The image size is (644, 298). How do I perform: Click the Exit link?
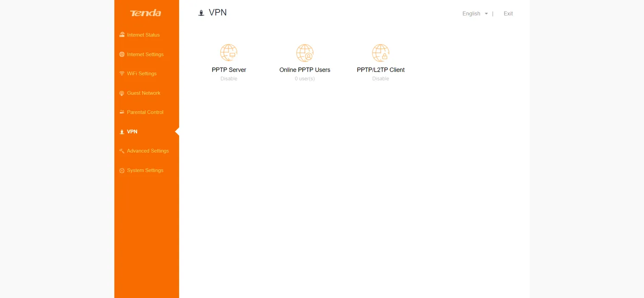pyautogui.click(x=508, y=14)
